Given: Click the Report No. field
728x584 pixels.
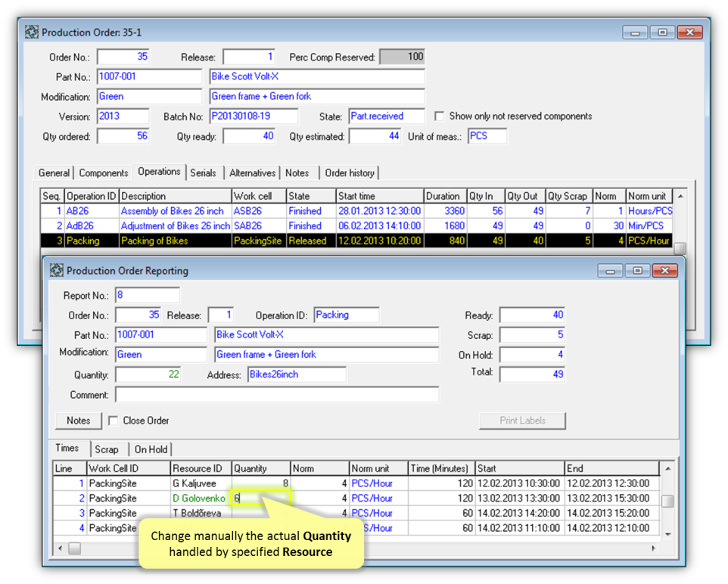Looking at the screenshot, I should (148, 295).
